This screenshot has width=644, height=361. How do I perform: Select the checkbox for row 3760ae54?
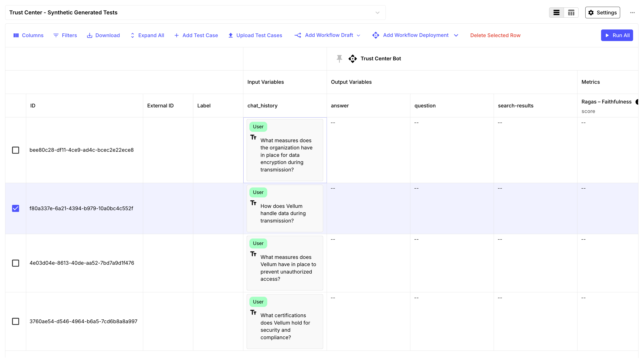[16, 321]
